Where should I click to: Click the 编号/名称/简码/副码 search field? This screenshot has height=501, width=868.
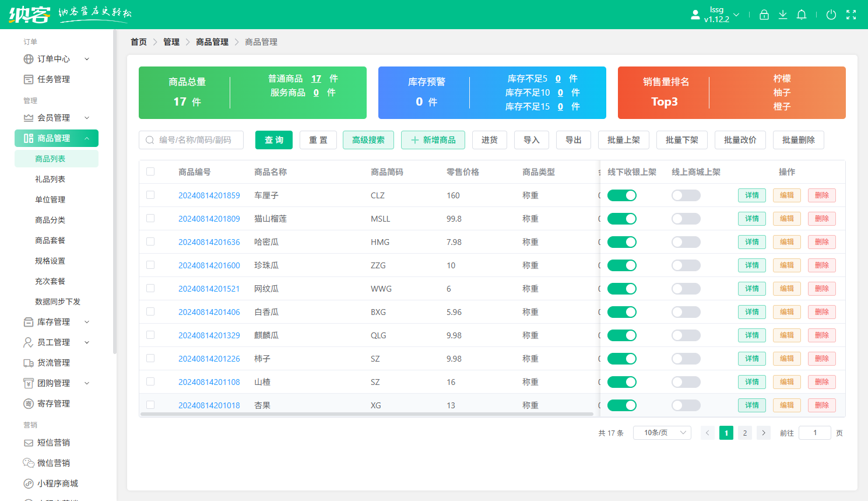click(191, 140)
